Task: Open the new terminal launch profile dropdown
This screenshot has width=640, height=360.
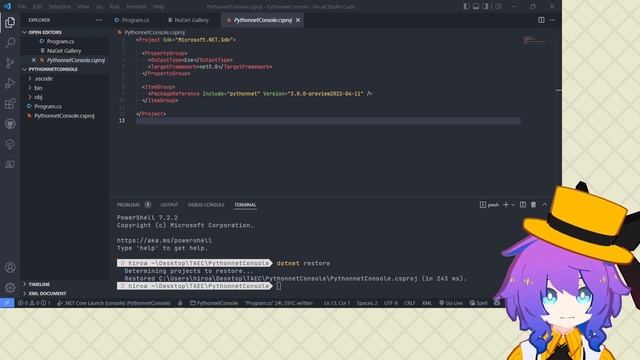Action: tap(513, 205)
